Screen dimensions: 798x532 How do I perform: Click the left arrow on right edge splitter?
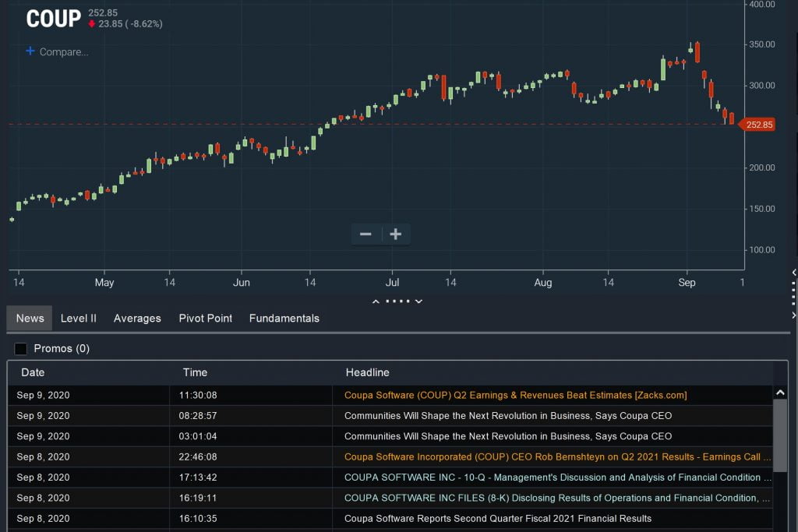793,273
